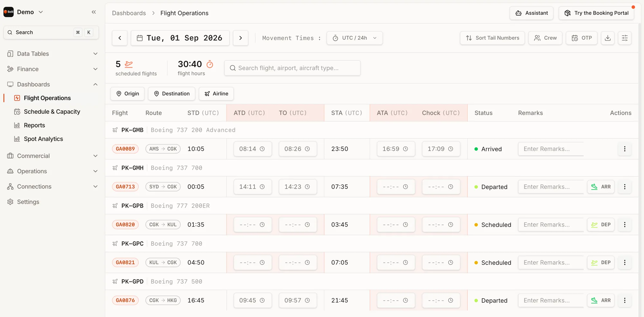The image size is (644, 317).
Task: Mark GA0713 as arrived with ARR
Action: click(x=601, y=187)
